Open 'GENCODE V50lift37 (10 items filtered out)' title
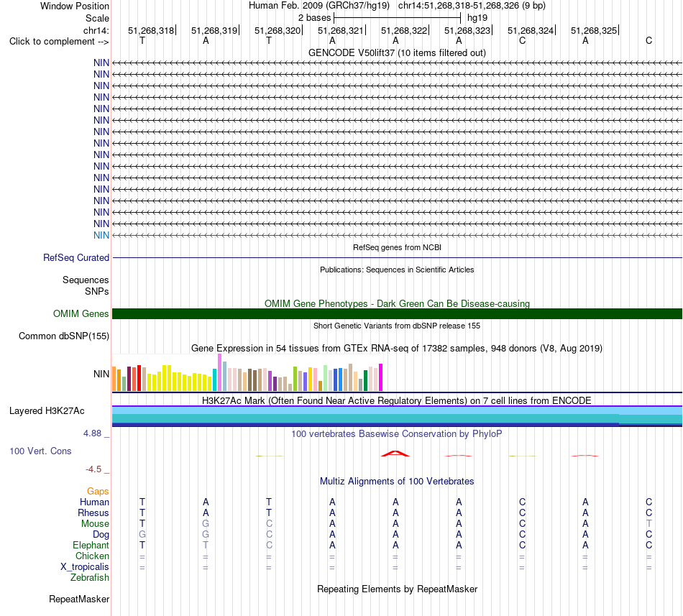Image resolution: width=683 pixels, height=616 pixels. coord(397,52)
